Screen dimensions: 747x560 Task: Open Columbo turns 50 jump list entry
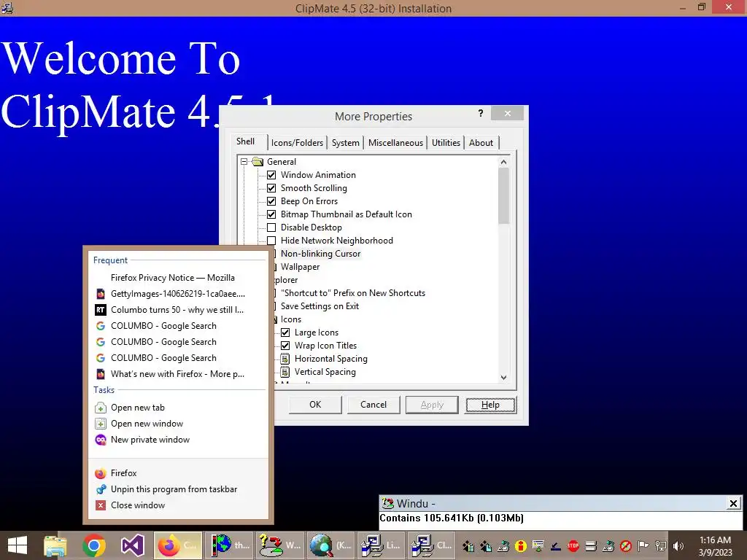coord(179,310)
